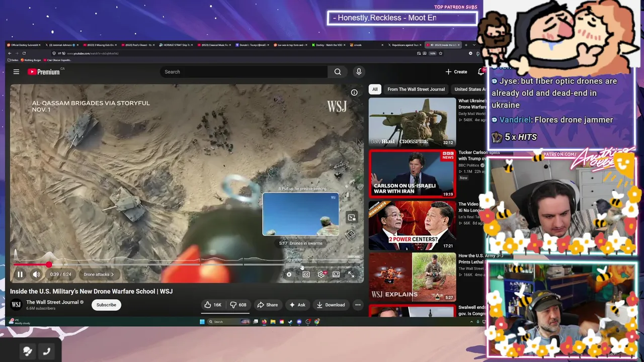Open Nothing Burger bookmark

(32, 60)
